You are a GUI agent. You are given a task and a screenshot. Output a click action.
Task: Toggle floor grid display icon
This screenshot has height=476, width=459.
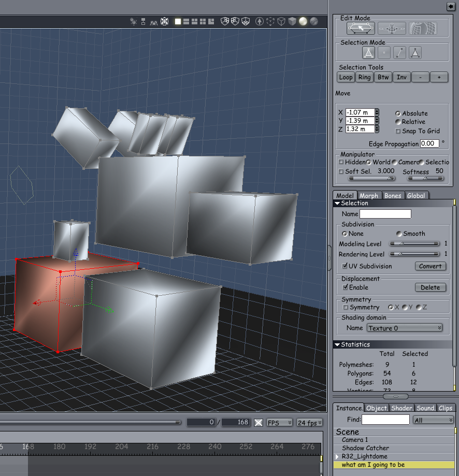[245, 21]
